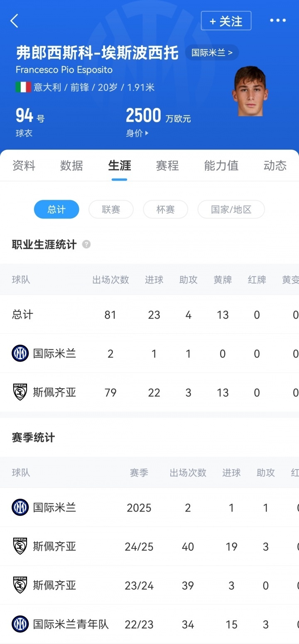
Task: Open the 国际米兰 club link near player name
Action: [x=212, y=53]
